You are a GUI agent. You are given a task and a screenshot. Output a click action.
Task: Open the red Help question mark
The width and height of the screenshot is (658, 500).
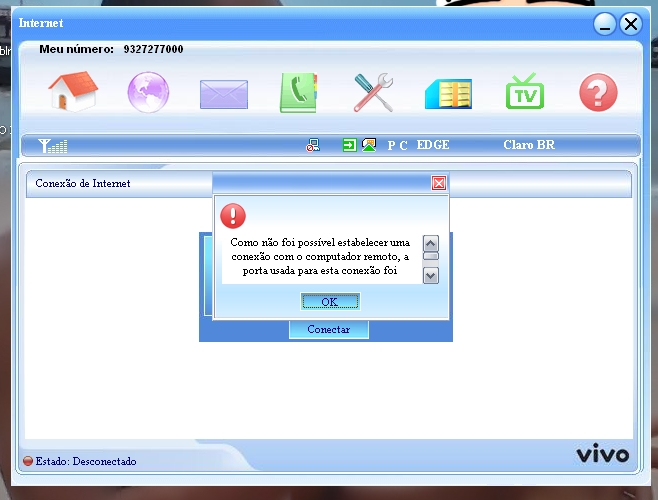[598, 92]
